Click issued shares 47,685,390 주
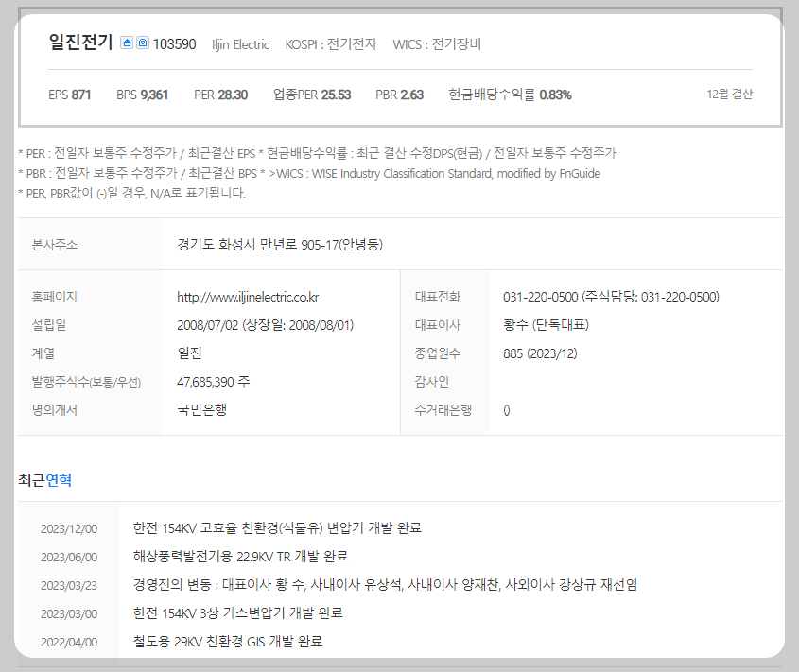This screenshot has height=672, width=799. [214, 382]
